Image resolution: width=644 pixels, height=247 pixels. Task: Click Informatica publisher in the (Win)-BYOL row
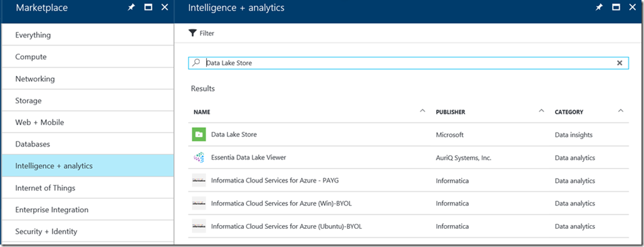pyautogui.click(x=452, y=203)
